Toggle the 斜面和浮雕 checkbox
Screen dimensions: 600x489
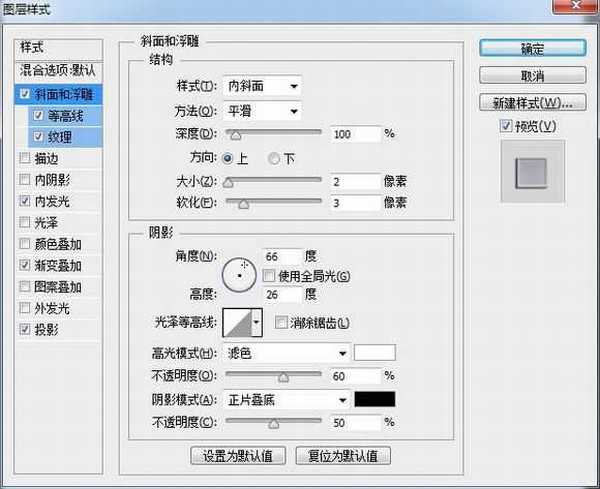24,94
